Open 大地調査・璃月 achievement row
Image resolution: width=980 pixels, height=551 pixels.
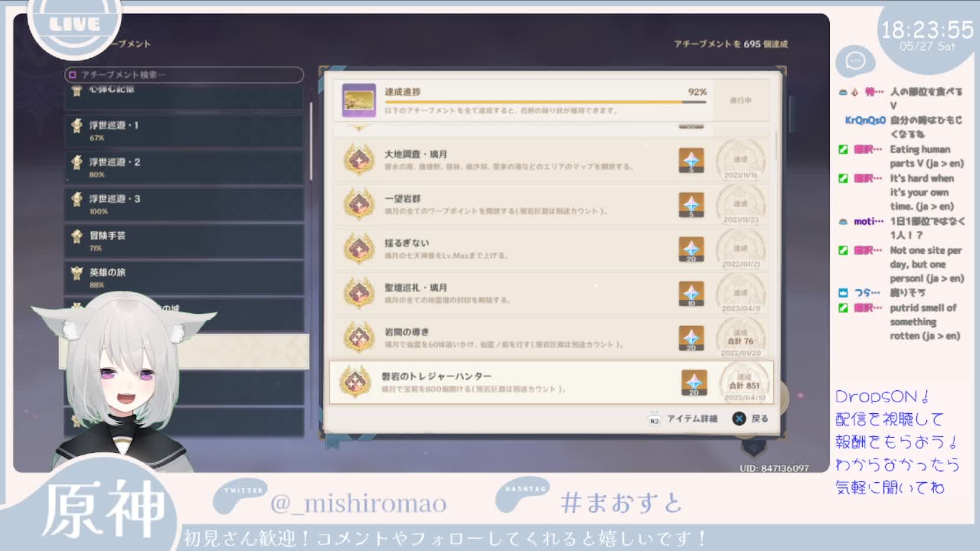pyautogui.click(x=551, y=160)
